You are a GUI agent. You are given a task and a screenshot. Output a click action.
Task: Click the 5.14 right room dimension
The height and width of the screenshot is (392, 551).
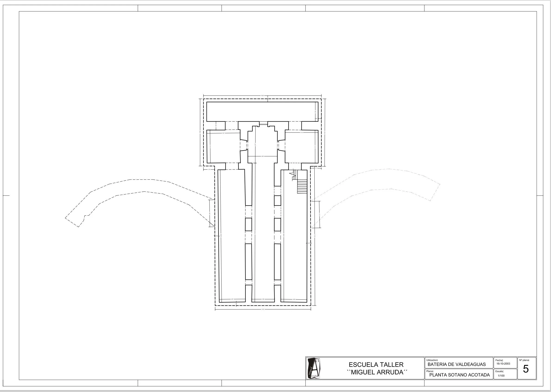click(301, 132)
